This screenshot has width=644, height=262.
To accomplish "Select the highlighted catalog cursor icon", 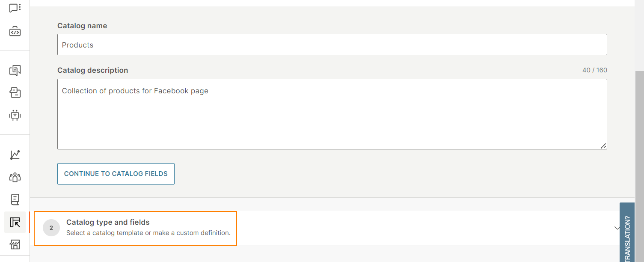I will 15,222.
